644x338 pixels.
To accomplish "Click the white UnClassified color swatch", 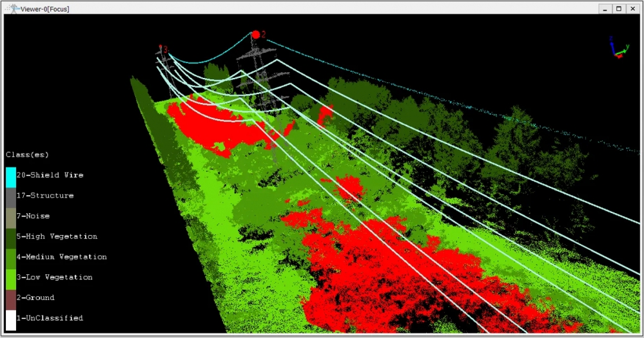I will (11, 321).
